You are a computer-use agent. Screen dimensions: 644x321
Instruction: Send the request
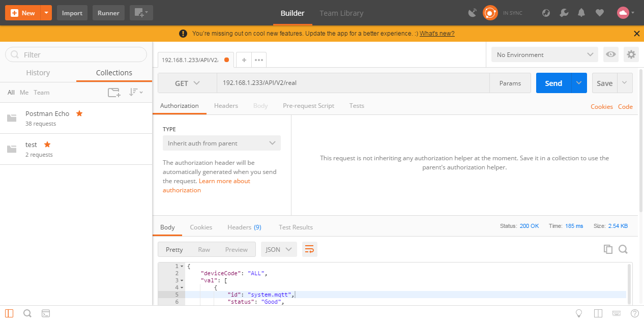[553, 83]
